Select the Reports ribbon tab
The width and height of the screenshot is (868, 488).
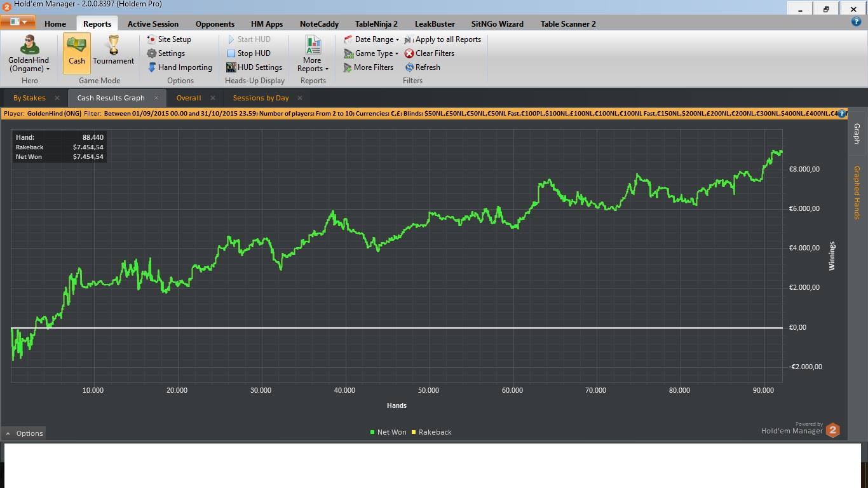tap(97, 24)
